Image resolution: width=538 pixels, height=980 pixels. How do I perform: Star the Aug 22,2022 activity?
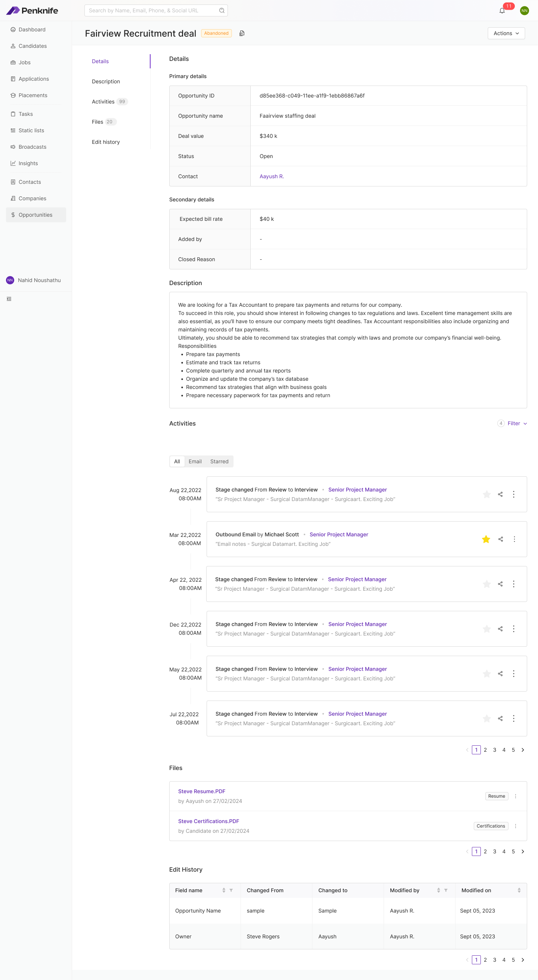pos(487,494)
